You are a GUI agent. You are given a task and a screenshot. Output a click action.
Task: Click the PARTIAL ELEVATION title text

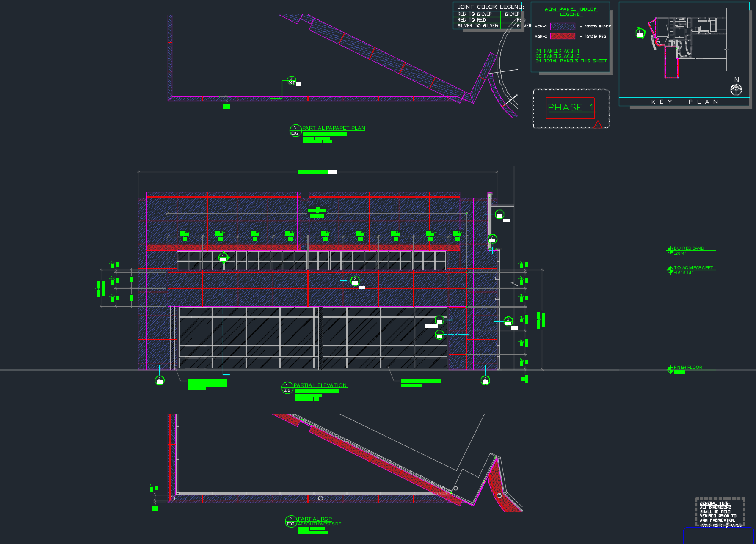[320, 385]
